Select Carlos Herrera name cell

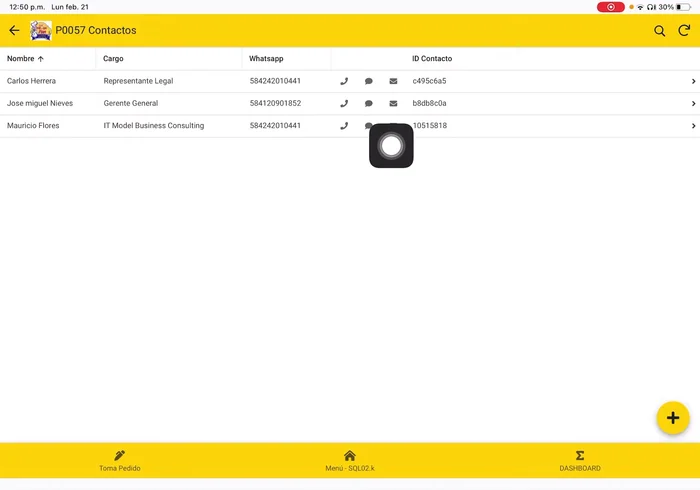[x=31, y=81]
